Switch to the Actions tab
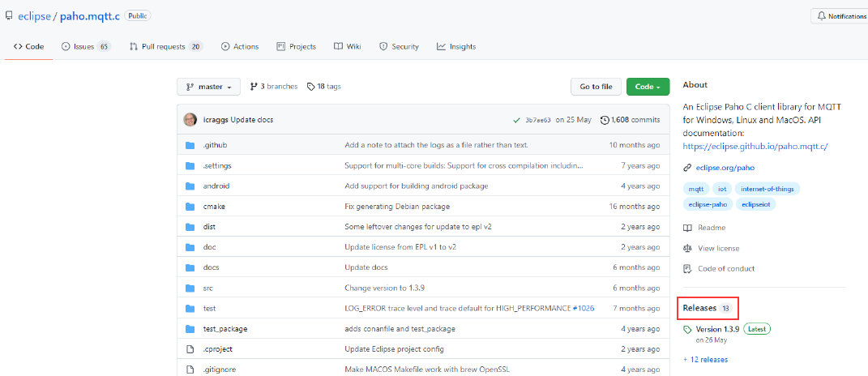868x376 pixels. 240,46
